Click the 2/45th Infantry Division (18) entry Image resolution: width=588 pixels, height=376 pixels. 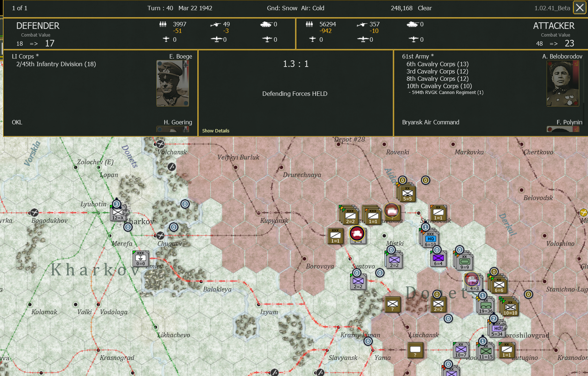click(56, 64)
